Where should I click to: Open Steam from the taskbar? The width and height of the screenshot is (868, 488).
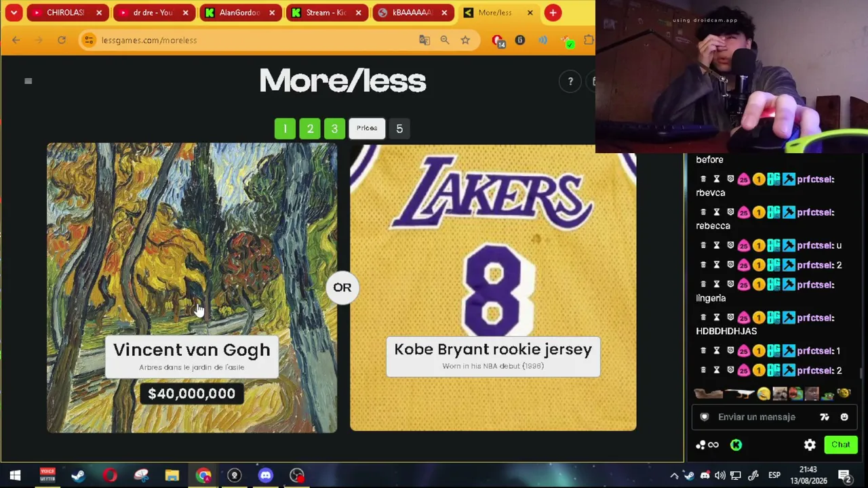[x=78, y=475]
